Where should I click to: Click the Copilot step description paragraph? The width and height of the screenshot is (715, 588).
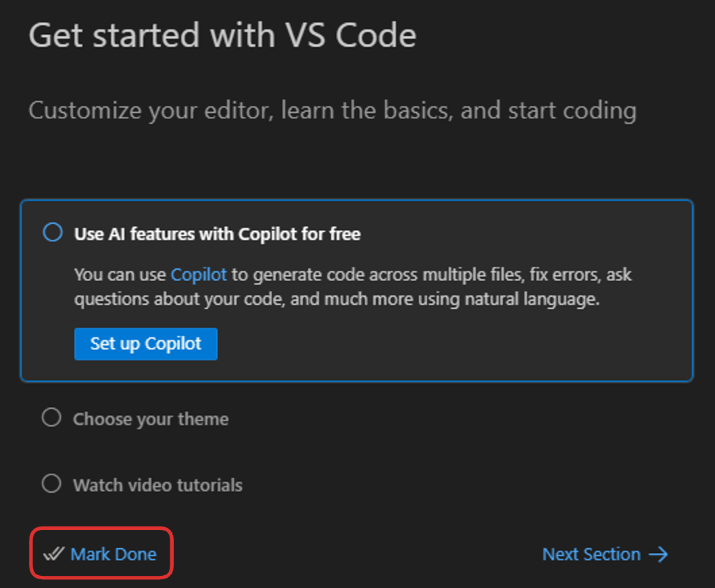351,287
